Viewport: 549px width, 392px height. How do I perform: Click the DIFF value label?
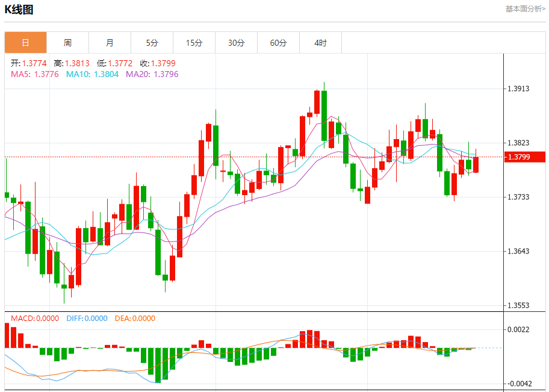coord(85,319)
